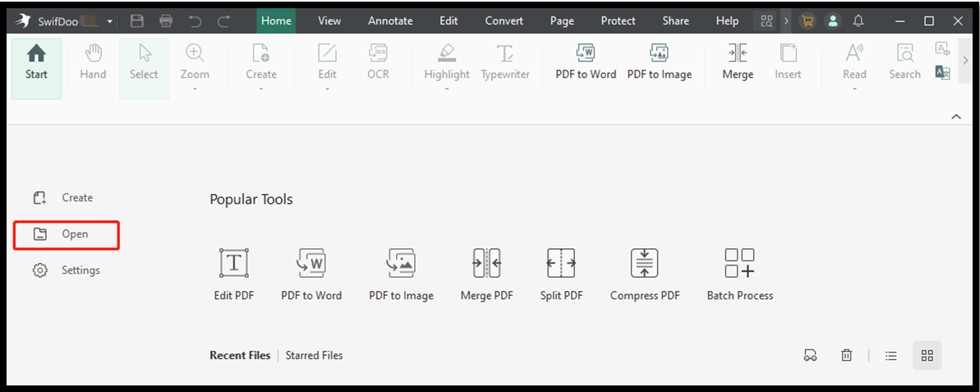Click Open in left sidebar
The image size is (980, 392).
point(67,234)
